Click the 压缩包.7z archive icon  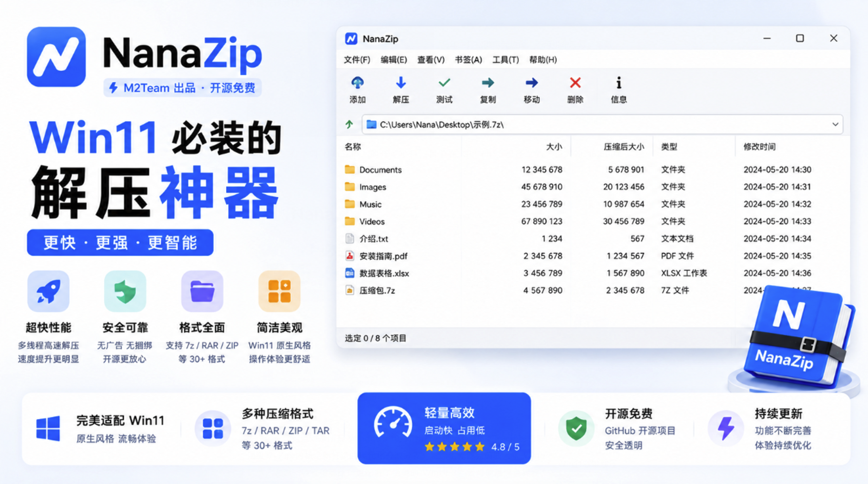350,290
